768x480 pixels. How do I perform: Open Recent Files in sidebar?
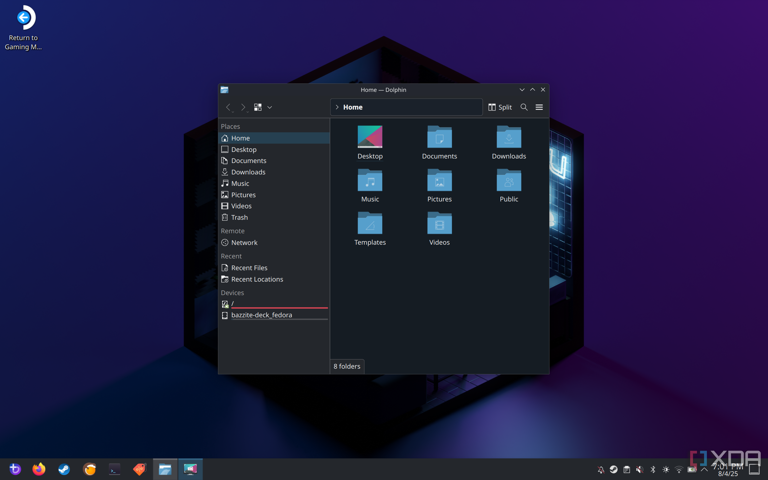(x=274, y=268)
